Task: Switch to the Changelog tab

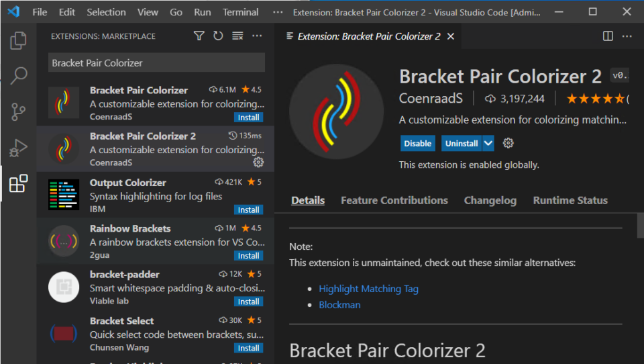Action: (x=490, y=200)
